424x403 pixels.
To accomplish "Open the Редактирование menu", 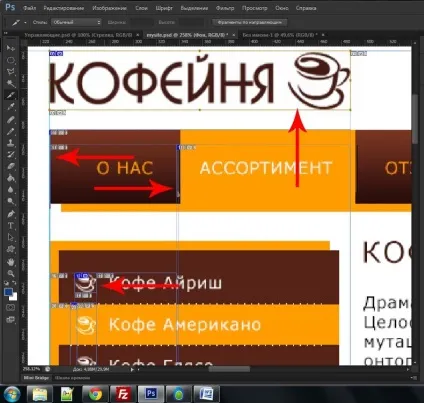I will pyautogui.click(x=63, y=8).
